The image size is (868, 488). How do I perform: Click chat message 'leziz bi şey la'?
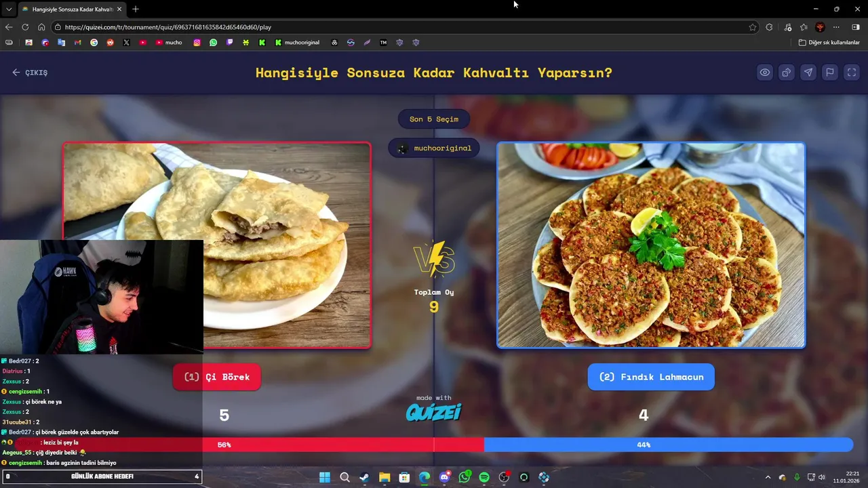click(x=60, y=443)
